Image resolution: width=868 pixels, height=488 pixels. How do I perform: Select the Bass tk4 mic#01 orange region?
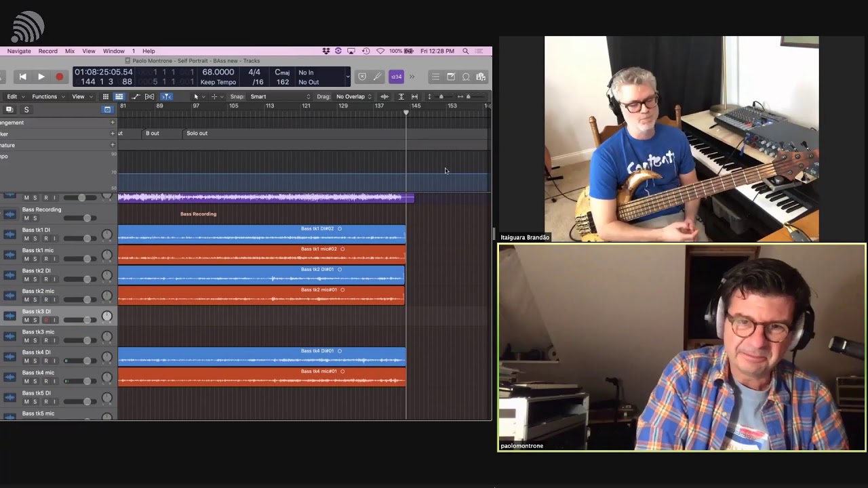(x=262, y=376)
